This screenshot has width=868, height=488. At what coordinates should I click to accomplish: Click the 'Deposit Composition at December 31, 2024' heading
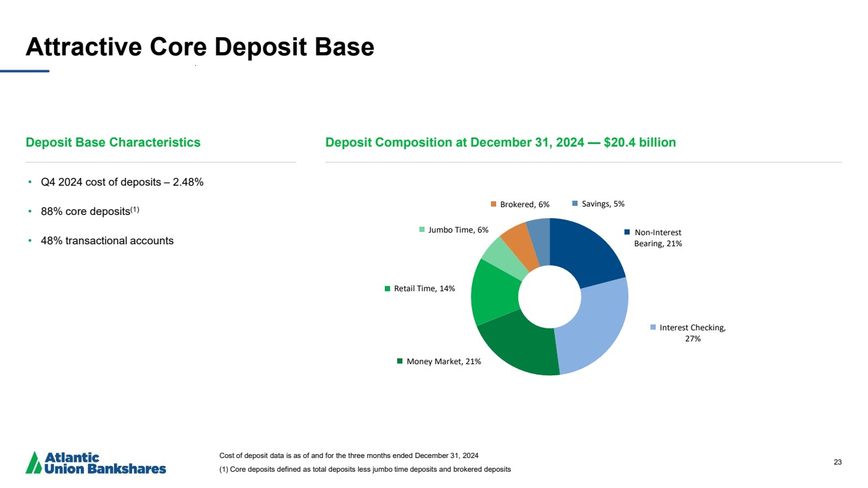pyautogui.click(x=501, y=142)
